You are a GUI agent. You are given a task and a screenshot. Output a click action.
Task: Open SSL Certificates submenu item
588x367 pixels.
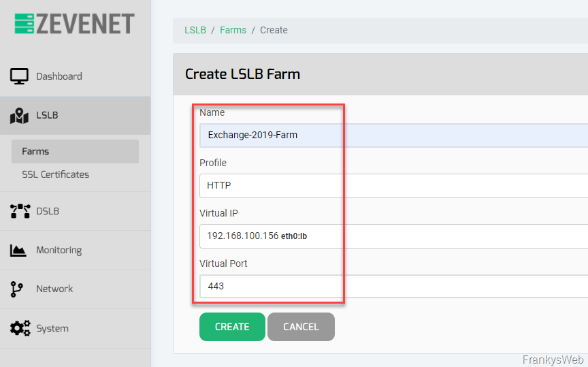tap(55, 174)
